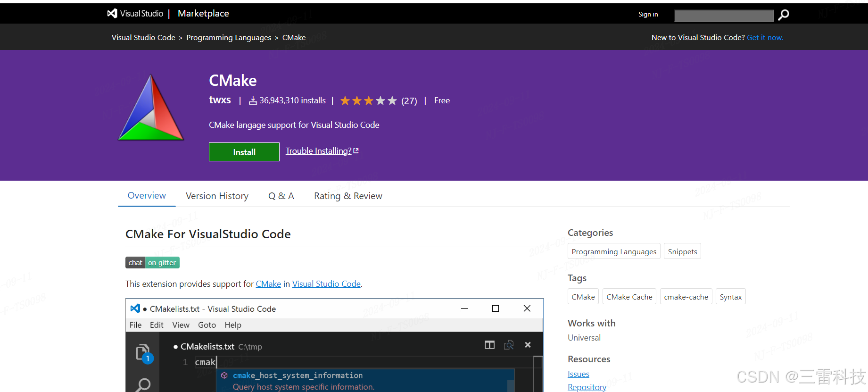Click the CMake extension triangle logo
This screenshot has width=868, height=392.
click(151, 108)
